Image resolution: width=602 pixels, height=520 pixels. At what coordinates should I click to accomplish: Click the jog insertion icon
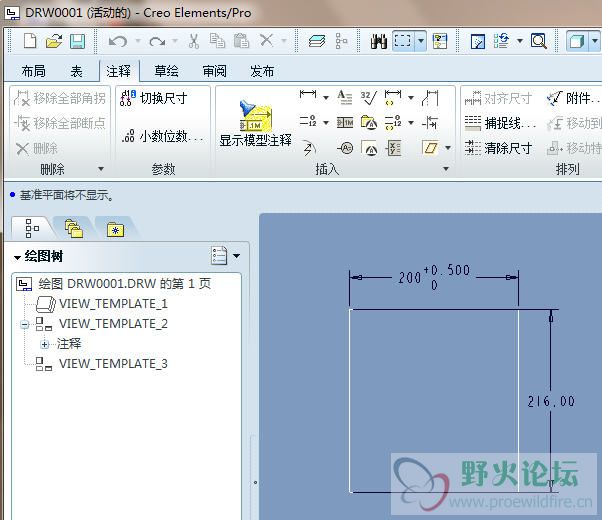pyautogui.click(x=430, y=98)
